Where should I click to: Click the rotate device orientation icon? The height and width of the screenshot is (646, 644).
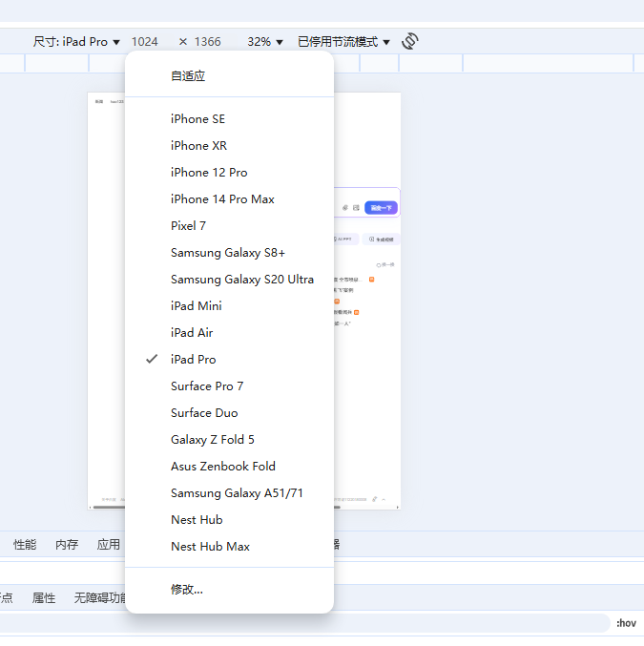pos(409,41)
